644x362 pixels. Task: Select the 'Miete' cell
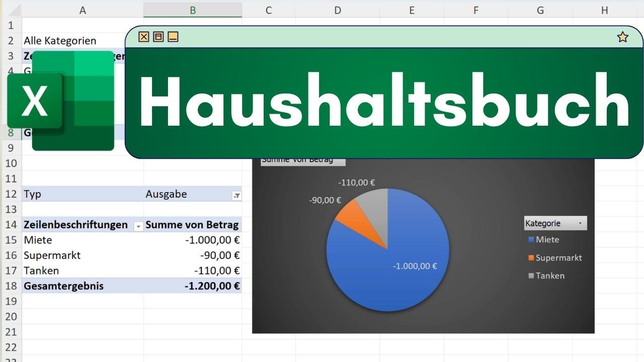(x=83, y=240)
